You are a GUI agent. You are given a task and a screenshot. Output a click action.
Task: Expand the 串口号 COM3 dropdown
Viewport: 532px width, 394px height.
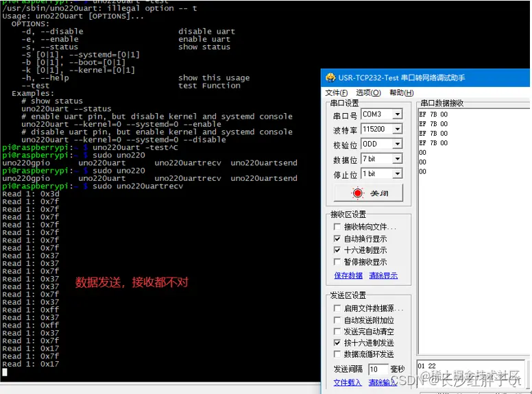tap(398, 114)
